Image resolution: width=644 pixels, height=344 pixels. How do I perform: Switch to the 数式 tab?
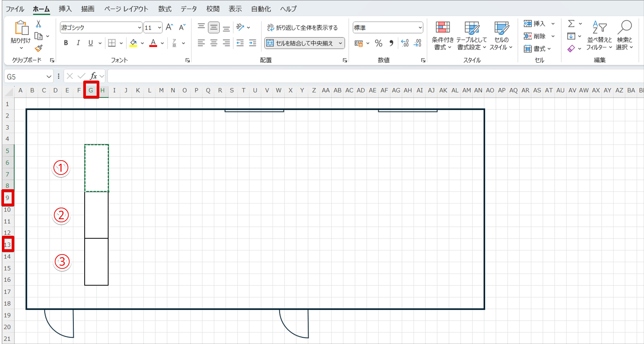pos(165,8)
